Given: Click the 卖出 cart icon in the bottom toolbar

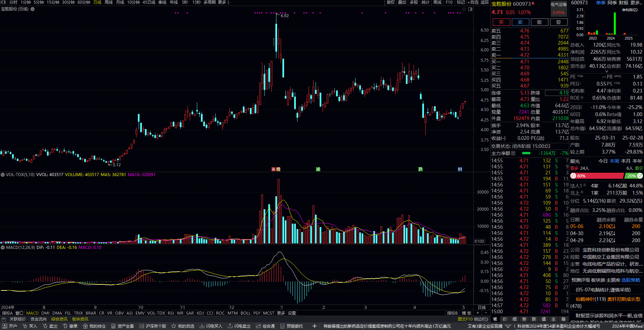Looking at the screenshot, I should [x=45, y=326].
